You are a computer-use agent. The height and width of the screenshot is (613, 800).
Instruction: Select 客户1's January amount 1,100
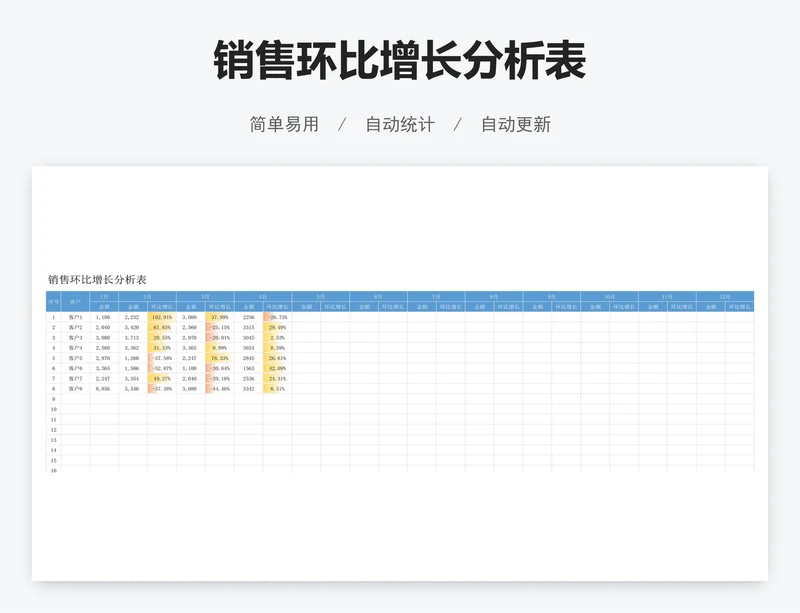(x=104, y=317)
